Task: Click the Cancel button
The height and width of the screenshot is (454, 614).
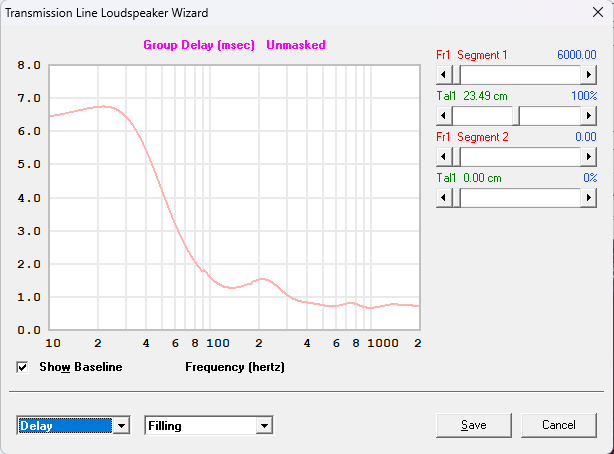Action: click(559, 425)
